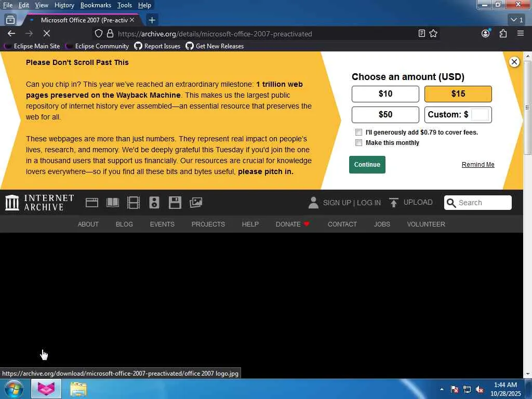Open Firefox View icon left of tab
Viewport: 532px width, 399px height.
pyautogui.click(x=10, y=20)
